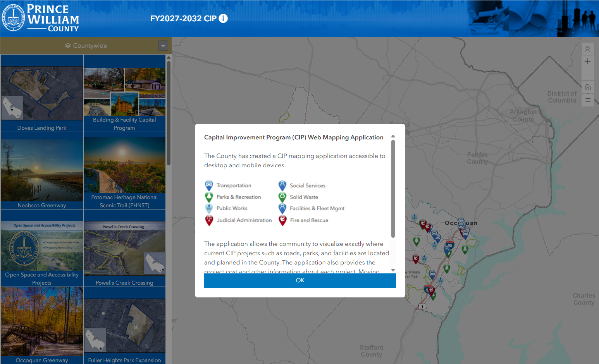Viewport: 599px width, 364px height.
Task: Open Potomac Heritage National Scenic Trail thumbnail
Action: 124,165
